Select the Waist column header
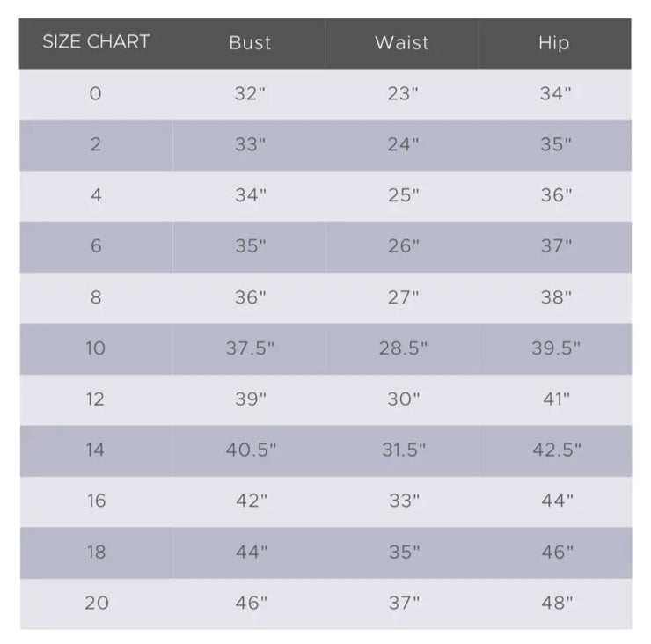 pyautogui.click(x=402, y=43)
